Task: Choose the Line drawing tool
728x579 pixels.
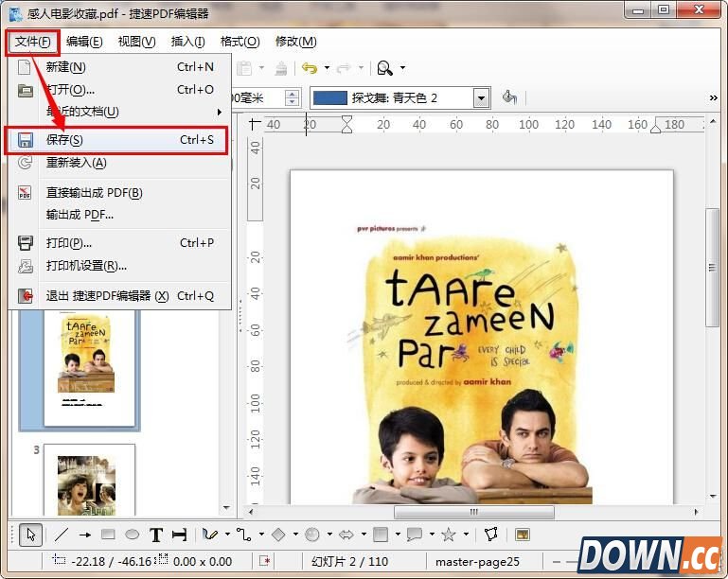Action: click(62, 535)
